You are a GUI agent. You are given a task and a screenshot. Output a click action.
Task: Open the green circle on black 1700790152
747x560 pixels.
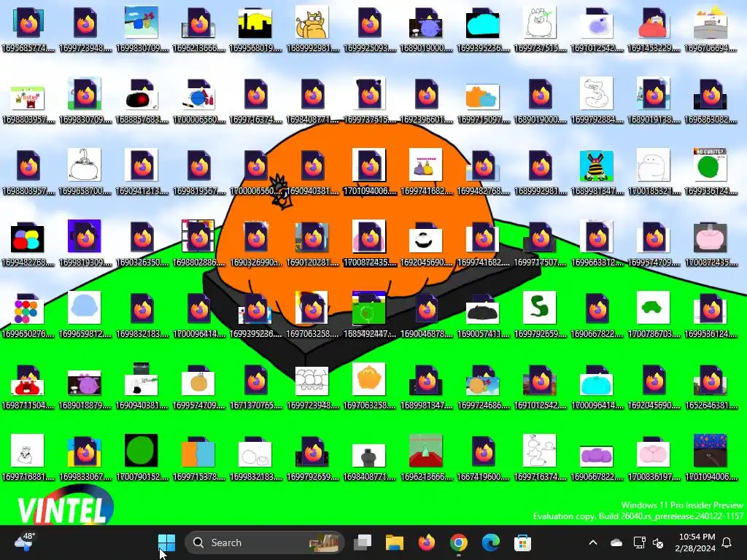(142, 458)
